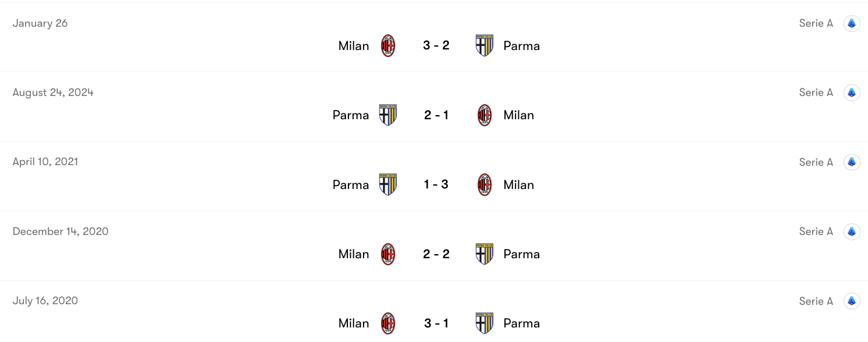Click the Parma logo in the April 10 match
This screenshot has width=868, height=342.
389,184
